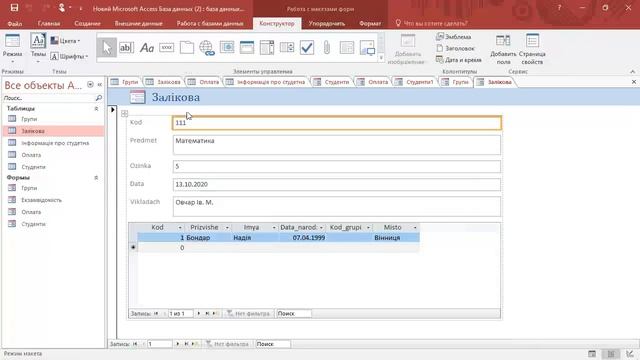Pick the Tab Control tool
640x360 pixels.
187,48
